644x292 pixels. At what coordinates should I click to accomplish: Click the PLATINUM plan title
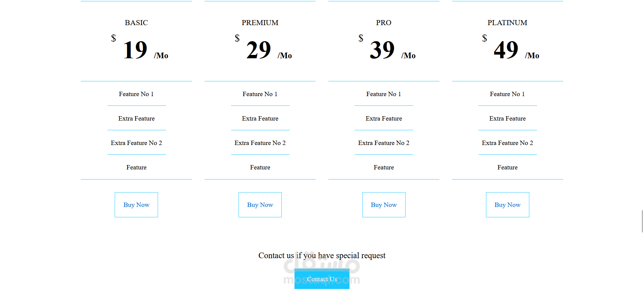507,23
